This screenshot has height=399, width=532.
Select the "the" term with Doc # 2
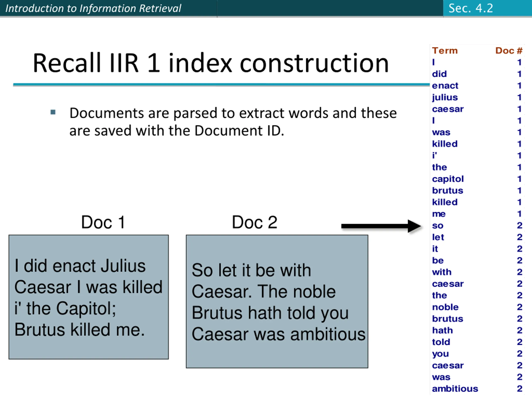439,295
